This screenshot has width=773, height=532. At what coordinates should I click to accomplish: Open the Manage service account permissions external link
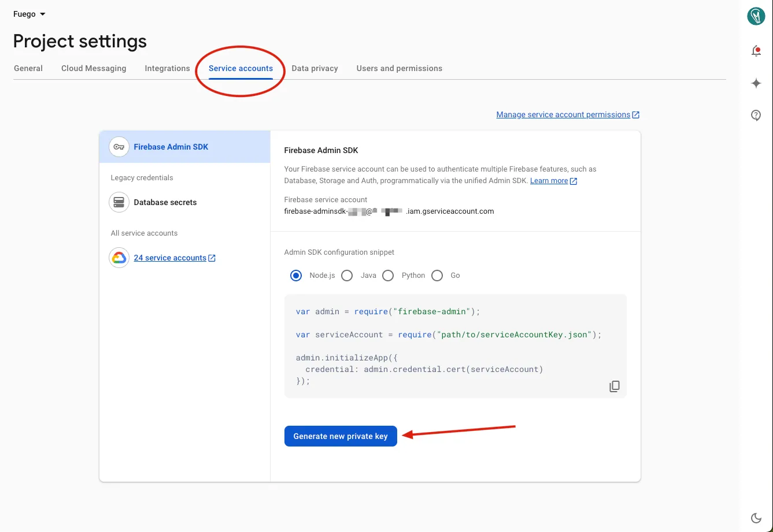coord(564,114)
